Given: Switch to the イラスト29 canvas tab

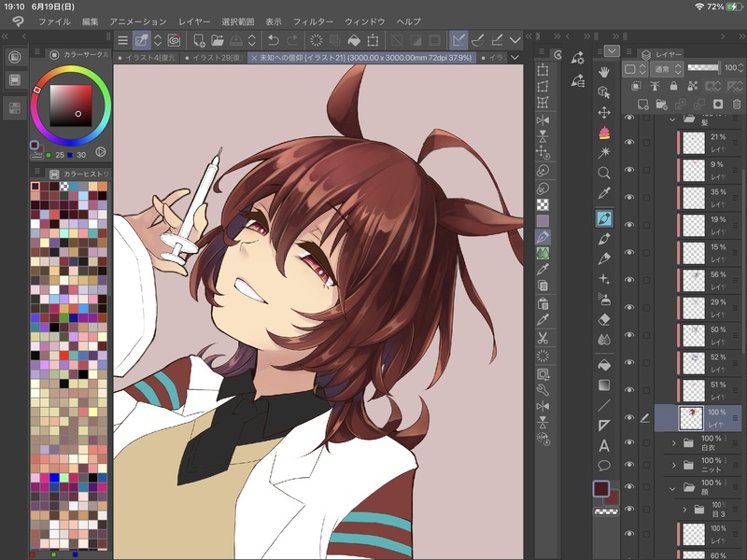Looking at the screenshot, I should click(215, 58).
